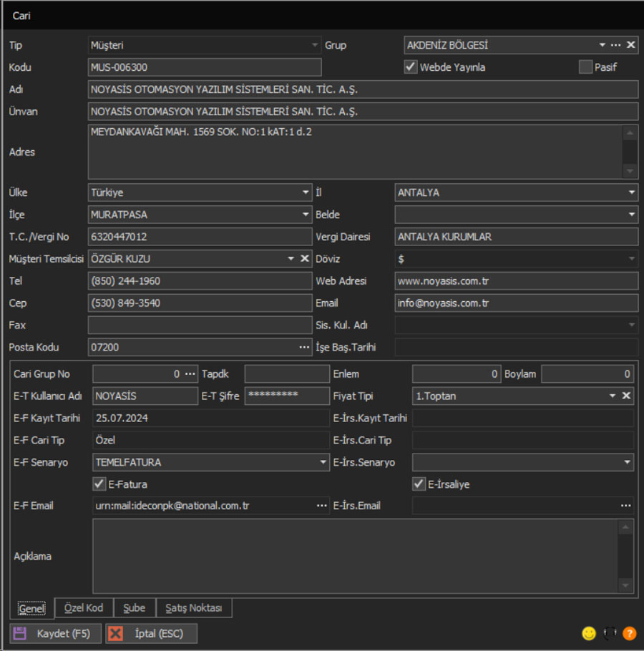Image resolution: width=644 pixels, height=651 pixels.
Task: Open the Posta Kodu lookup ellipsis
Action: (304, 347)
